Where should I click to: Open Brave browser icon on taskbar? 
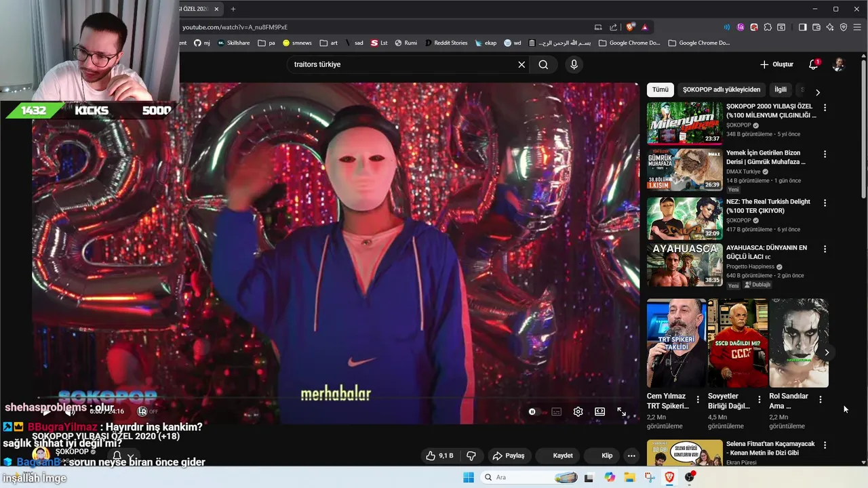669,477
